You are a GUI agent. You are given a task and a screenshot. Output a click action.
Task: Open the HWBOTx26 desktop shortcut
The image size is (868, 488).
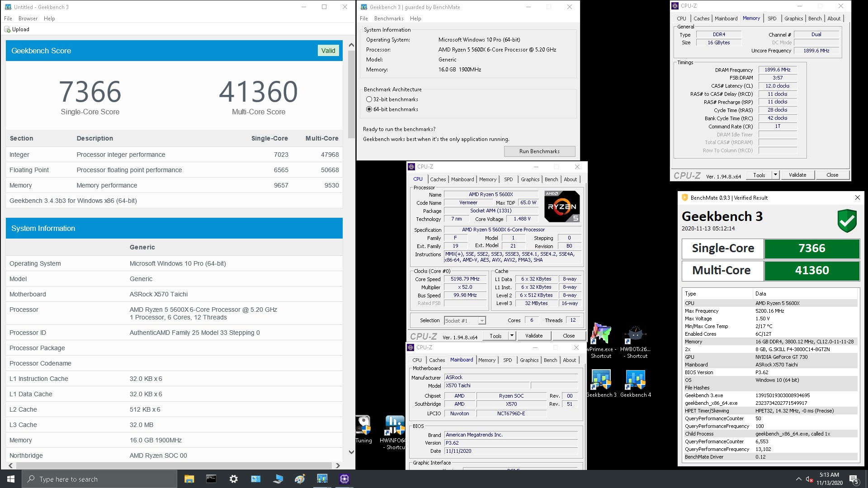click(635, 342)
